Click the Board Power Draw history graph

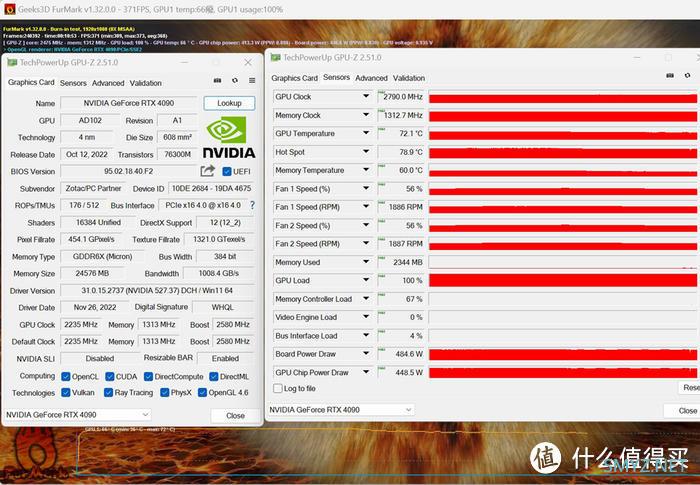(562, 354)
